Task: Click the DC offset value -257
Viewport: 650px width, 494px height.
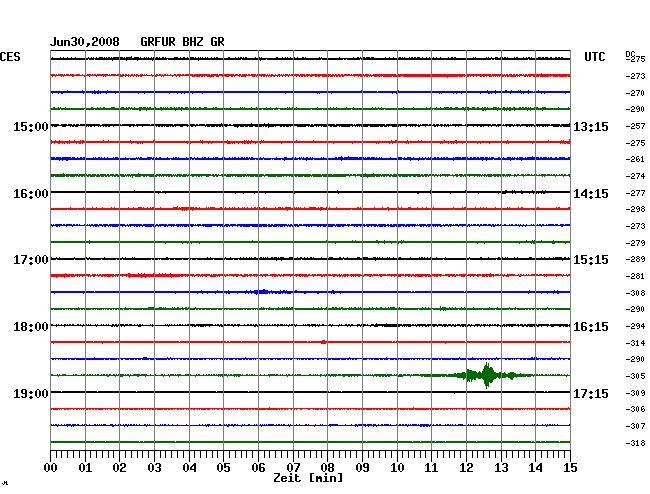Action: [635, 126]
